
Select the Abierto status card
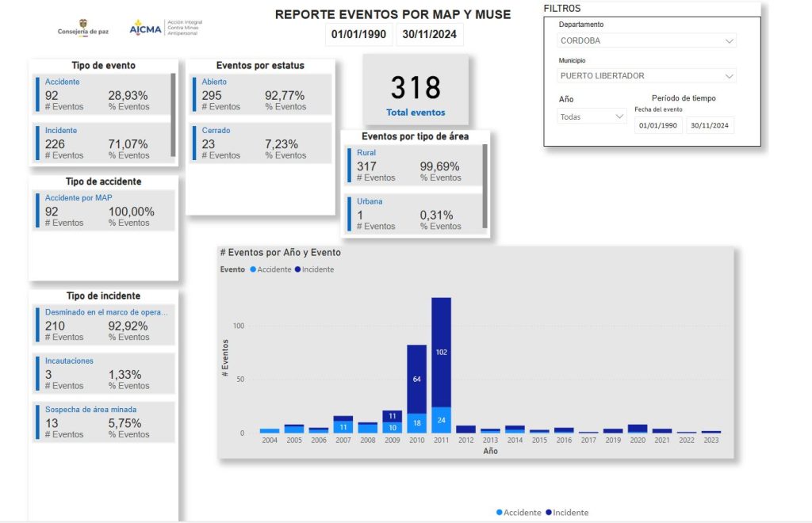click(260, 94)
